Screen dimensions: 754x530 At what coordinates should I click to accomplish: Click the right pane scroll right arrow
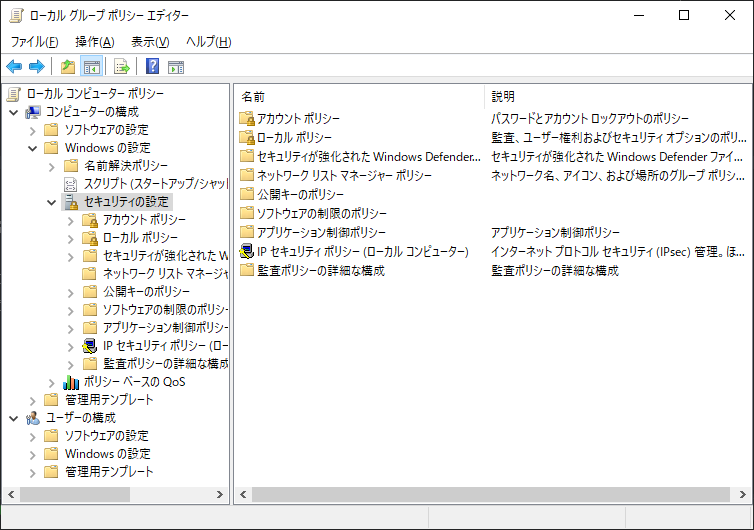[742, 494]
